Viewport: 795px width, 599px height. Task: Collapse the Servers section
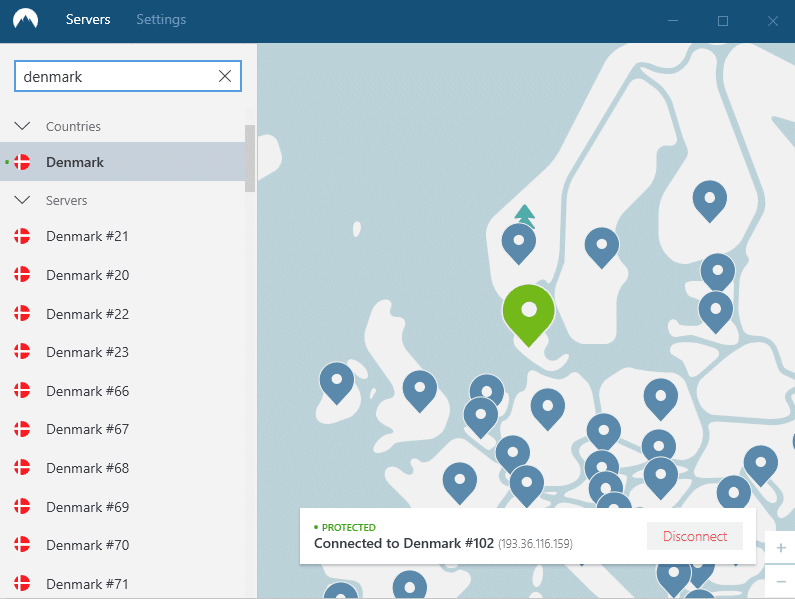click(x=22, y=200)
